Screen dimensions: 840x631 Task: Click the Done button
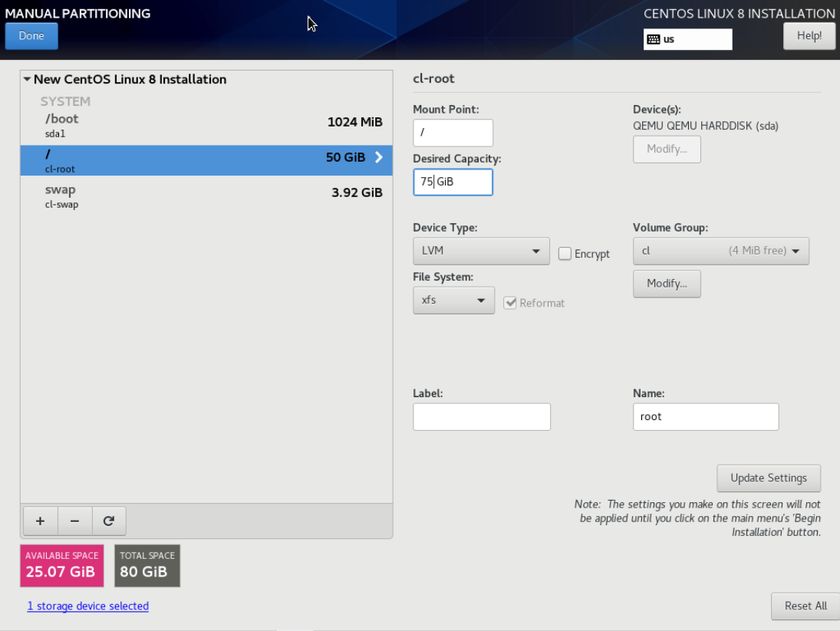tap(31, 36)
